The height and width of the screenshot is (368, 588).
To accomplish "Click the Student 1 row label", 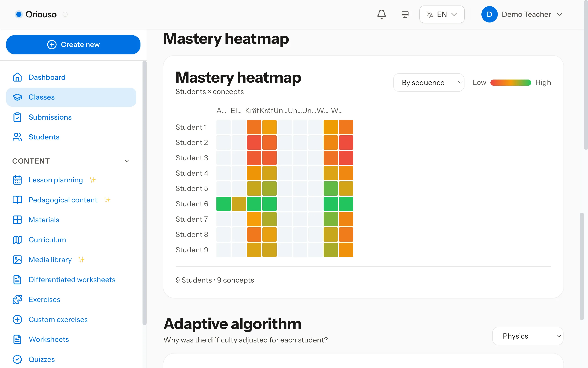I will (x=192, y=127).
